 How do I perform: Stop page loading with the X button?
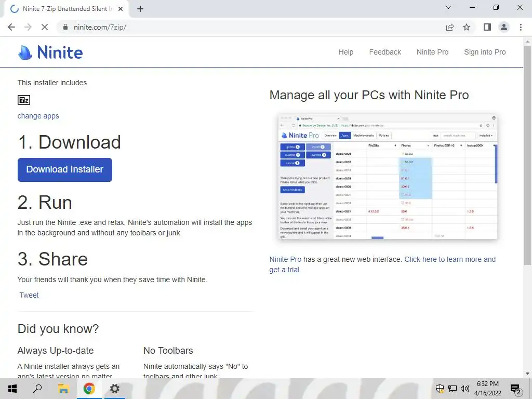click(x=45, y=27)
